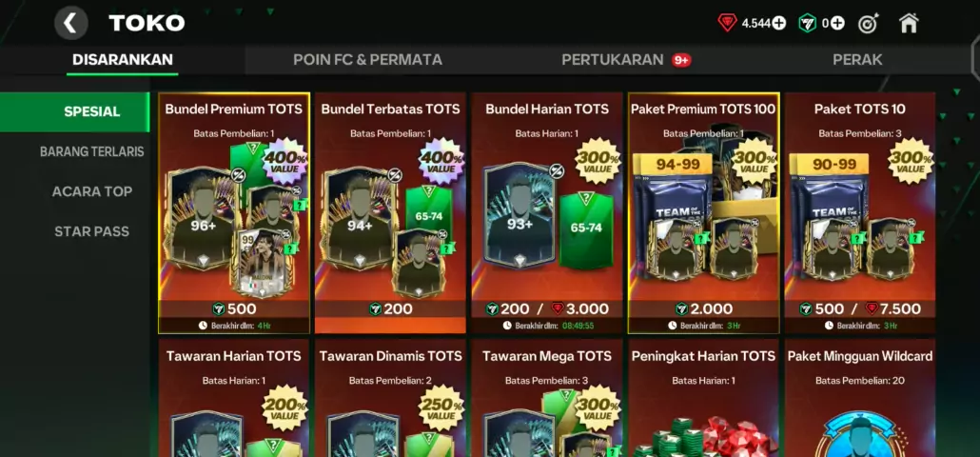Purchase Paket Premium TOTS 100 for 2.000
The height and width of the screenshot is (457, 980).
coord(704,308)
